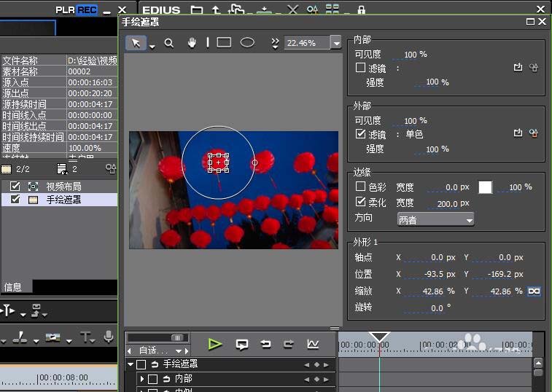Select the ellipse mask shape tool
Viewport: 552px width, 392px height.
[x=247, y=42]
